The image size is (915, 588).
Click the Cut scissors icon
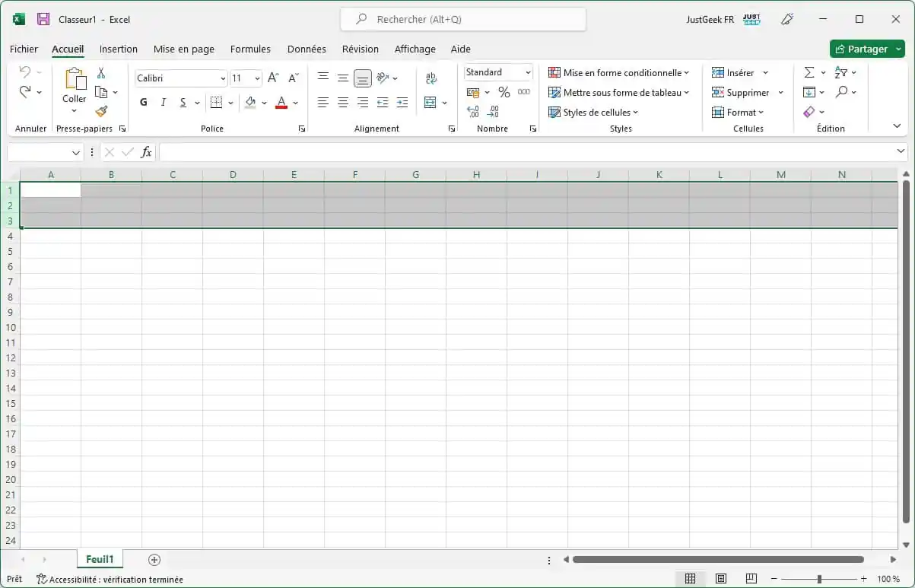(x=101, y=73)
